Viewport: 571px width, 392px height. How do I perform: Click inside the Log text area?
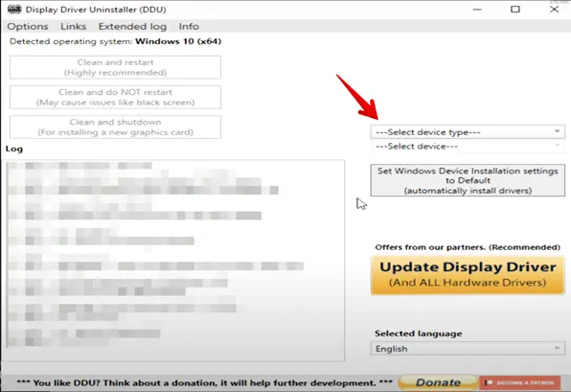tap(174, 261)
